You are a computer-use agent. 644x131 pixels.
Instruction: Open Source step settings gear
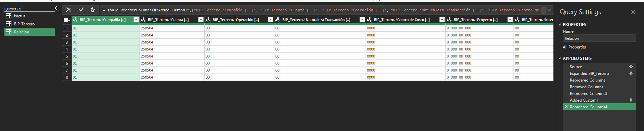(631, 67)
